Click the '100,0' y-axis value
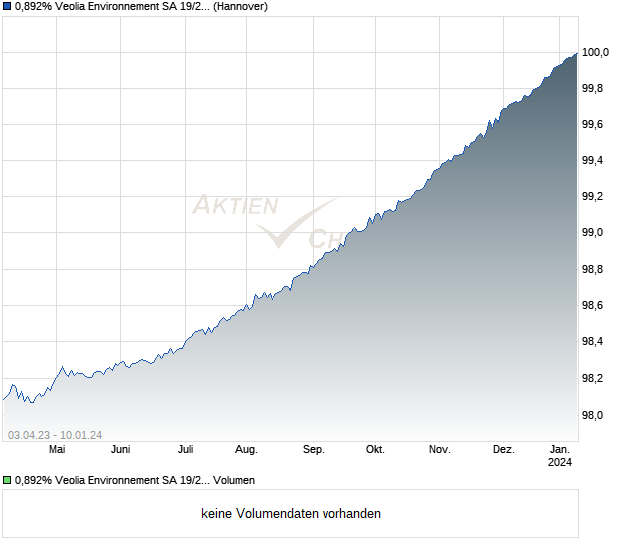 [x=595, y=52]
